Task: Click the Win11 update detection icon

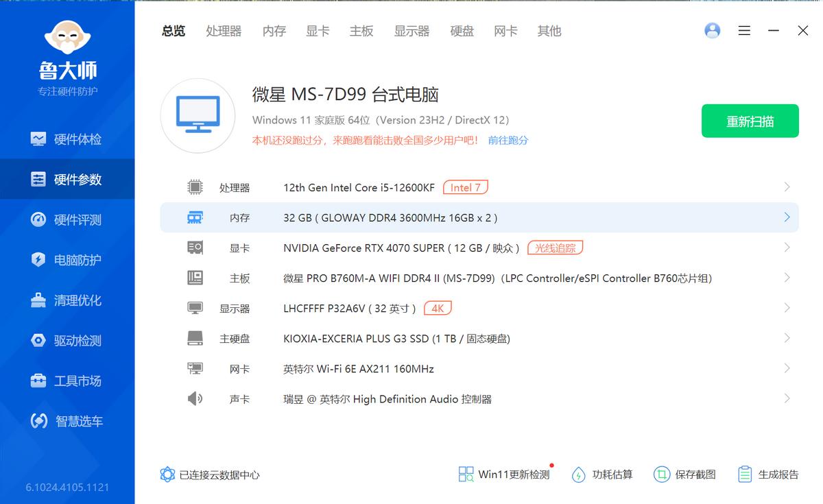Action: pos(466,474)
